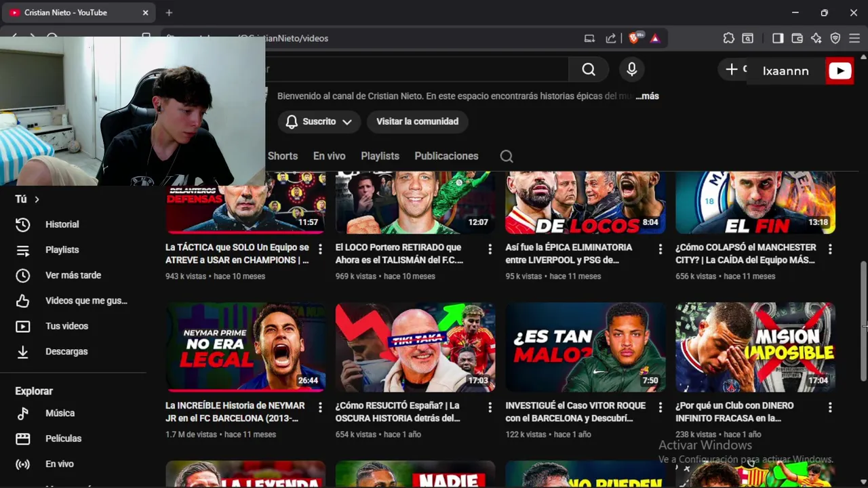Open options for Caso VITOR ROQUE video
Viewport: 868px width, 488px height.
660,407
